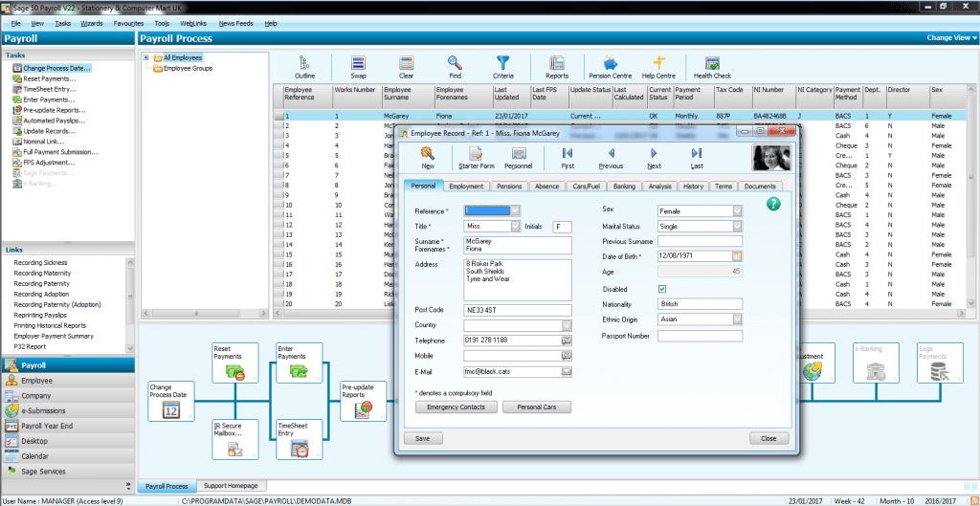The width and height of the screenshot is (980, 506).
Task: Click the Clear toolbar icon
Action: tap(406, 68)
